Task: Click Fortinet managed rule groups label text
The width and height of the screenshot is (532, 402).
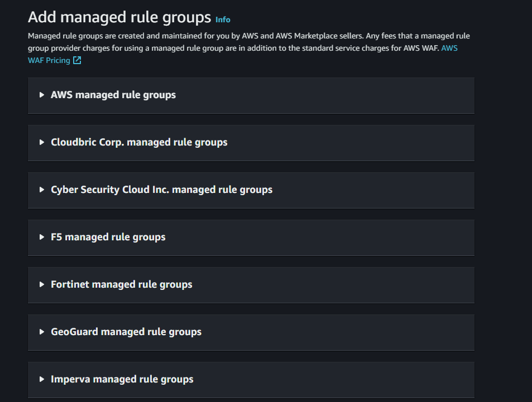Action: point(121,284)
